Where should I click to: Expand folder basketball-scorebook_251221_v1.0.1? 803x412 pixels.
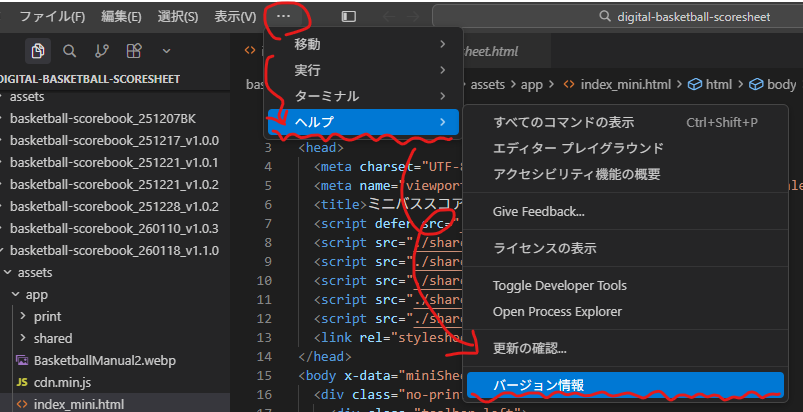115,163
